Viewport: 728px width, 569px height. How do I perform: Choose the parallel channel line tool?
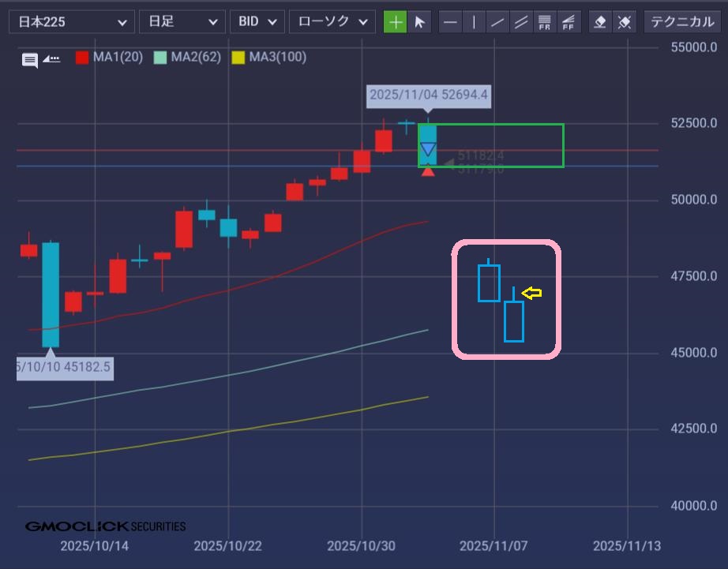tap(521, 21)
